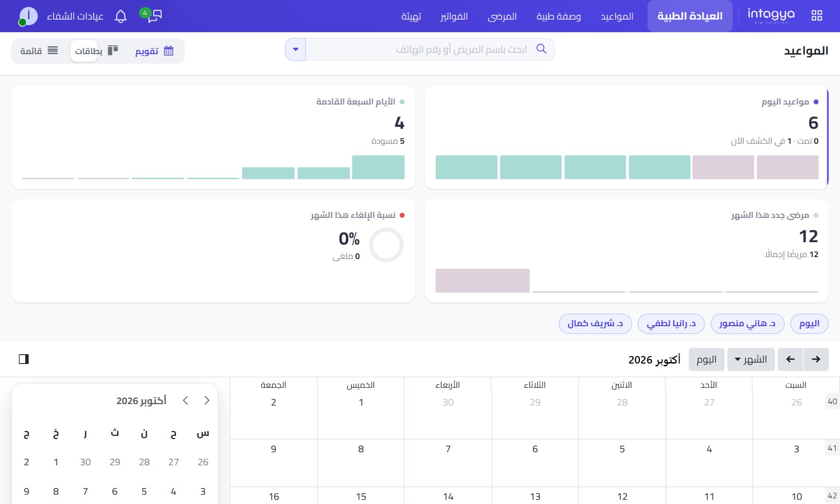Filter by د. هاني منصور
Viewport: 840px width, 504px height.
747,323
